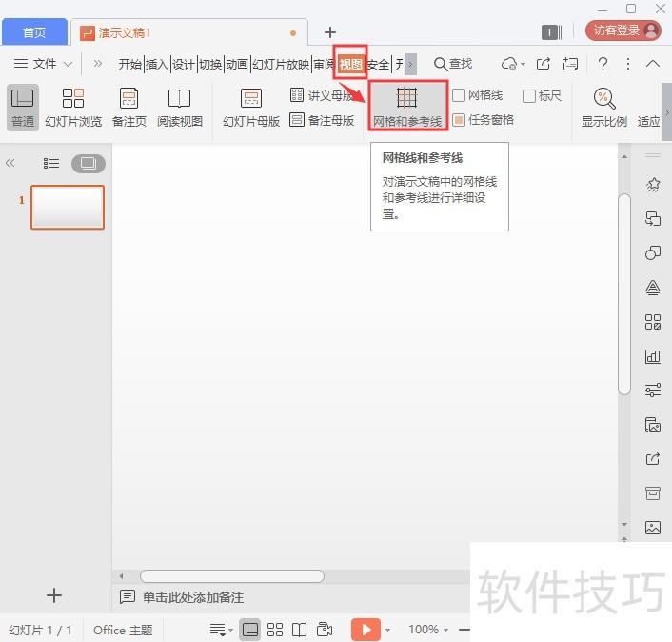Click the horizontal scrollbar under the slide
Viewport: 672px width, 642px height.
[232, 576]
